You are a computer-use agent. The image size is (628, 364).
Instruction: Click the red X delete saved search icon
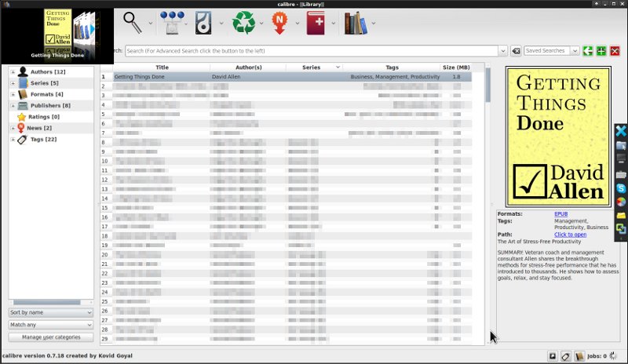tap(615, 51)
